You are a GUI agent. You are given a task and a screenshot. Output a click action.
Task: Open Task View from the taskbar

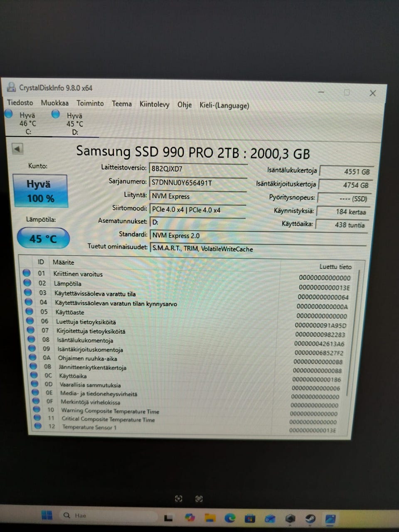coord(168,518)
